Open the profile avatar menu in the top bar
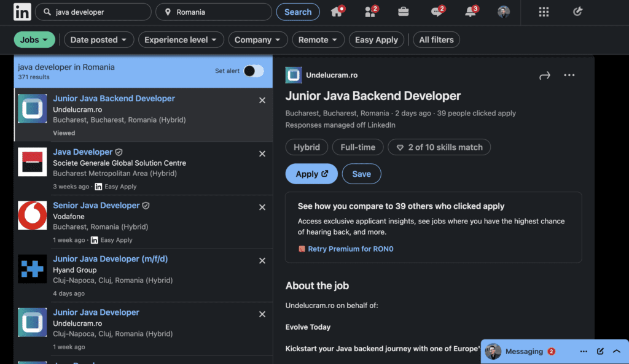 coord(504,12)
